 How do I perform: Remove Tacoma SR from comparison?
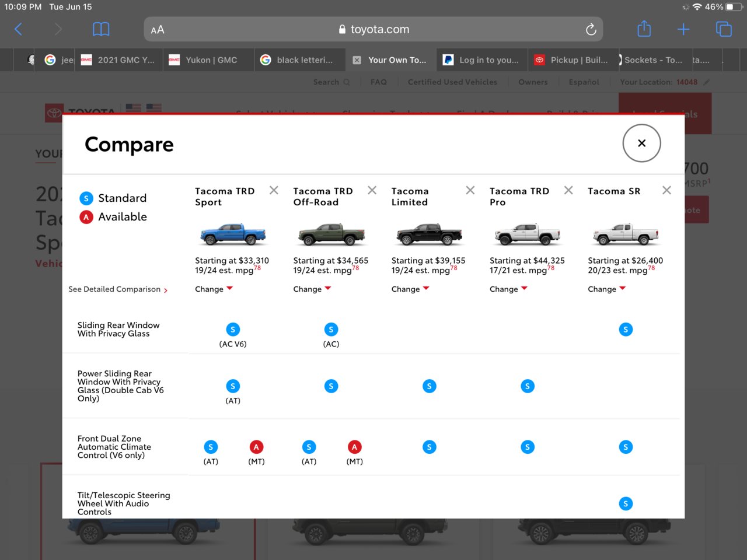tap(666, 190)
